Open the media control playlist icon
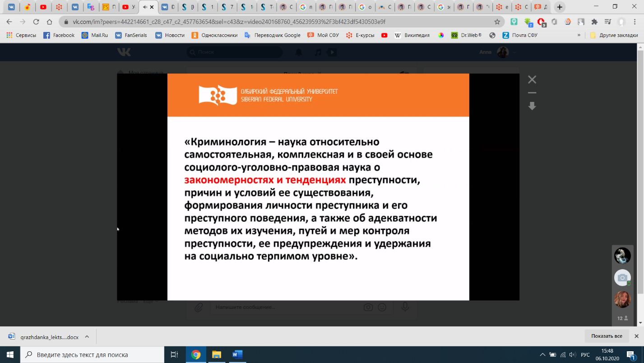Screen dimensions: 644x363 (607, 22)
